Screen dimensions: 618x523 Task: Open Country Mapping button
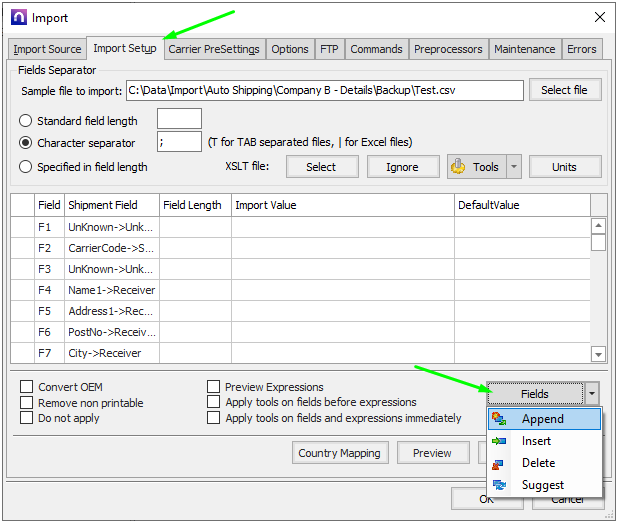click(339, 453)
